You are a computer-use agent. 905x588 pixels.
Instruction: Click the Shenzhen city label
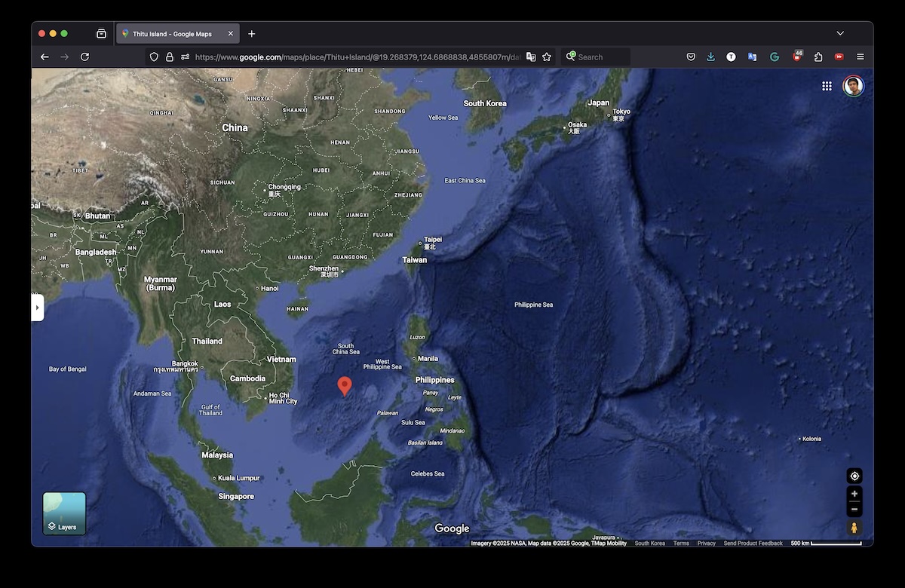[x=324, y=268]
